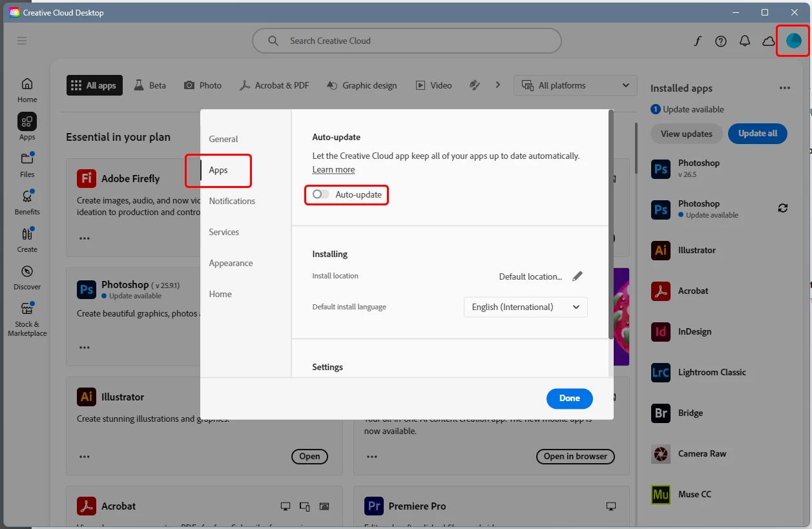Click the Open in browser button
Image resolution: width=812 pixels, height=529 pixels.
pos(576,457)
